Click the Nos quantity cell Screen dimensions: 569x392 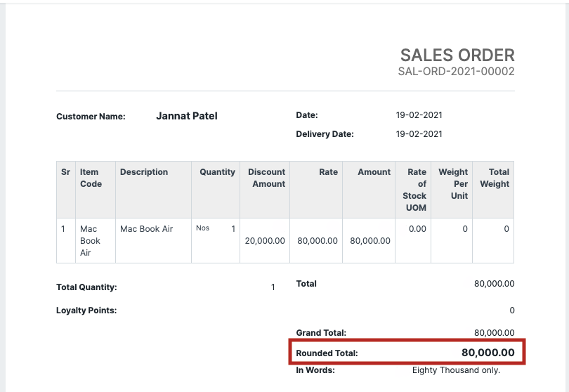coord(202,228)
